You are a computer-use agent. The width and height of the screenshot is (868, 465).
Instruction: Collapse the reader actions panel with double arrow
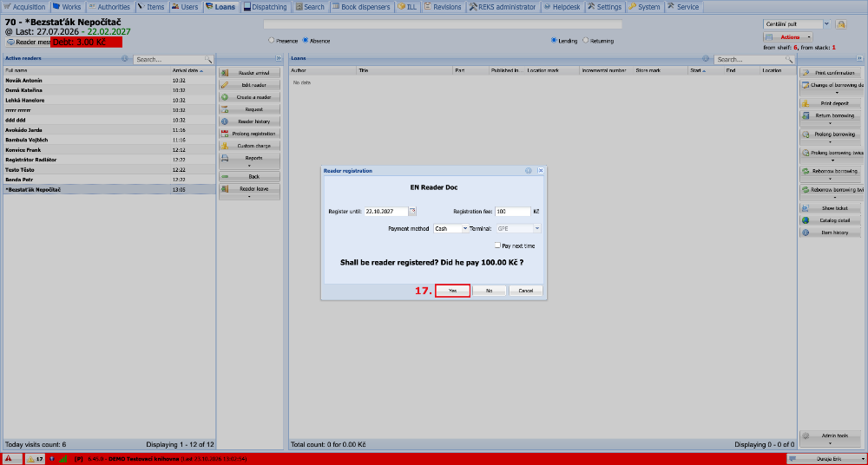point(279,58)
